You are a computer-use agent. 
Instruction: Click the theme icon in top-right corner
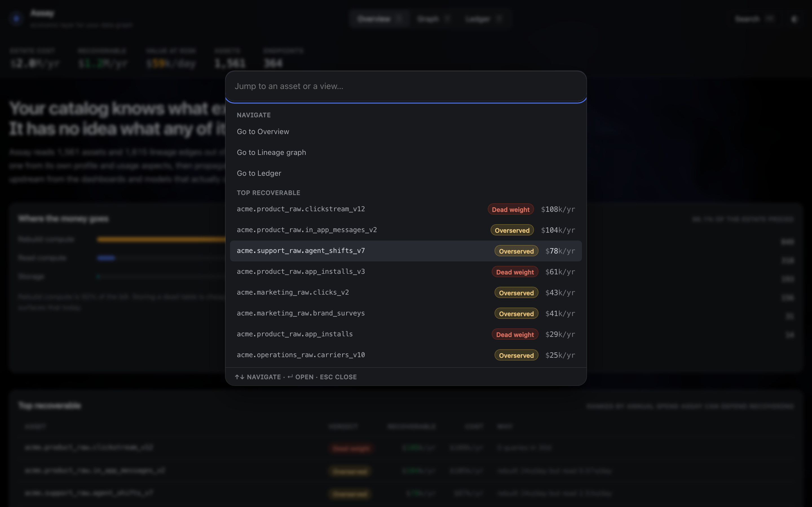coord(794,19)
